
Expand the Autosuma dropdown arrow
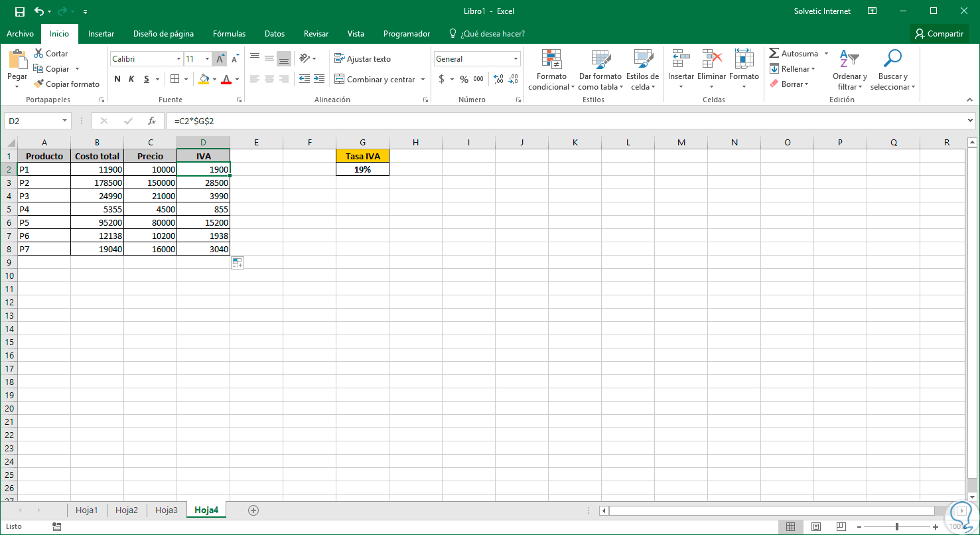tap(826, 54)
